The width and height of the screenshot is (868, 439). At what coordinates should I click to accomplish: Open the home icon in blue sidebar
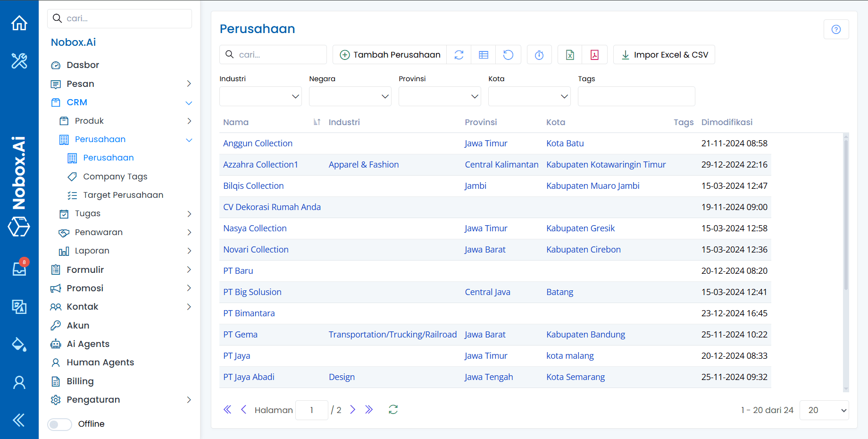coord(19,23)
